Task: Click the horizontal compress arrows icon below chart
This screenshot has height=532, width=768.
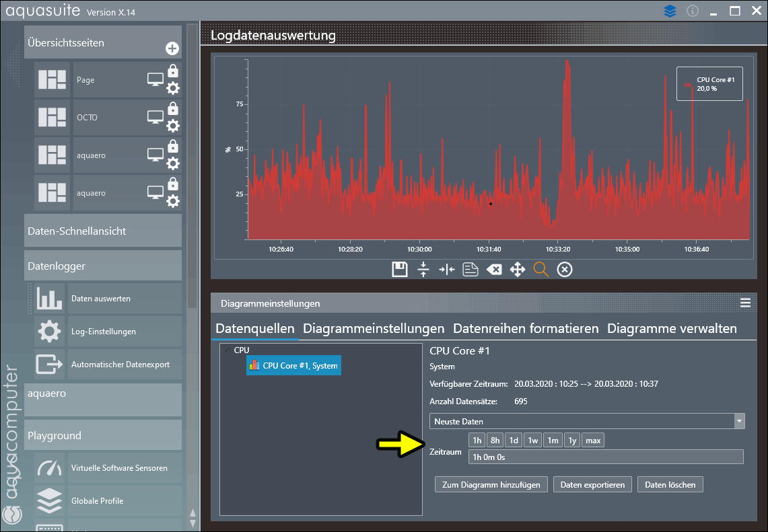Action: click(446, 270)
